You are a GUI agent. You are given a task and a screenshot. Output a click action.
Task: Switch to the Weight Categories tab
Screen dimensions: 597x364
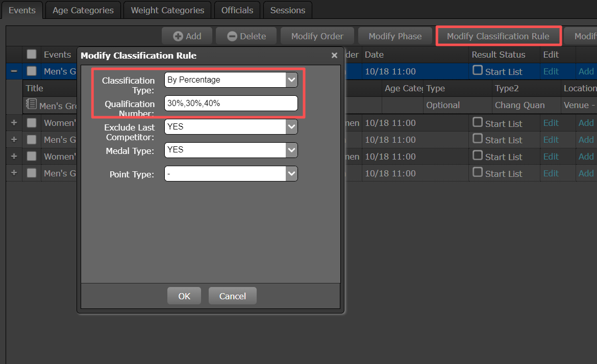pos(167,10)
